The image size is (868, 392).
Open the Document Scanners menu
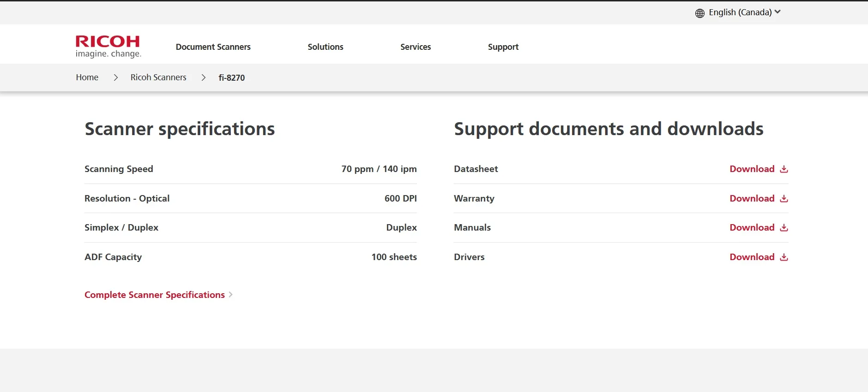click(213, 47)
